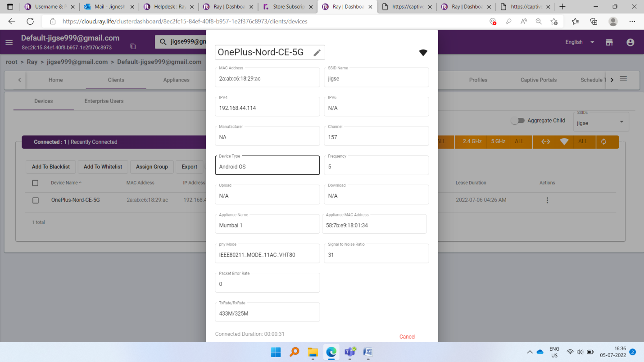Click the Appliance Name field Mumbai 1
This screenshot has width=644, height=362.
pos(268,224)
